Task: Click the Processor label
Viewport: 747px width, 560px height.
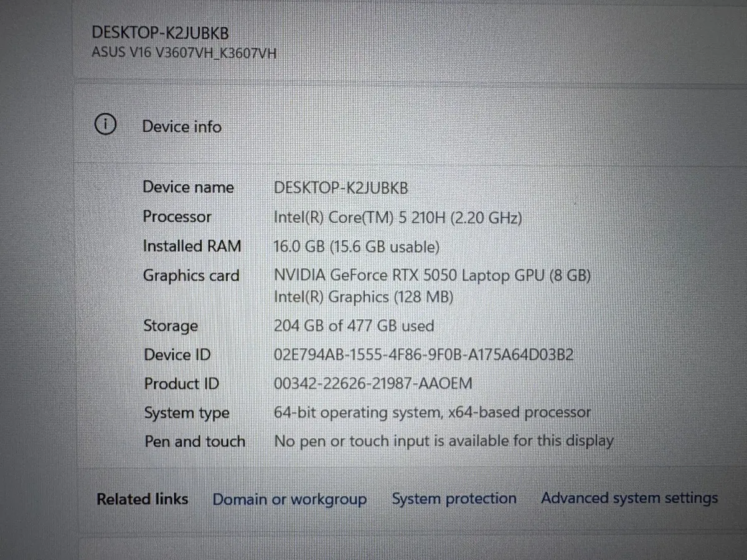Action: 177,217
